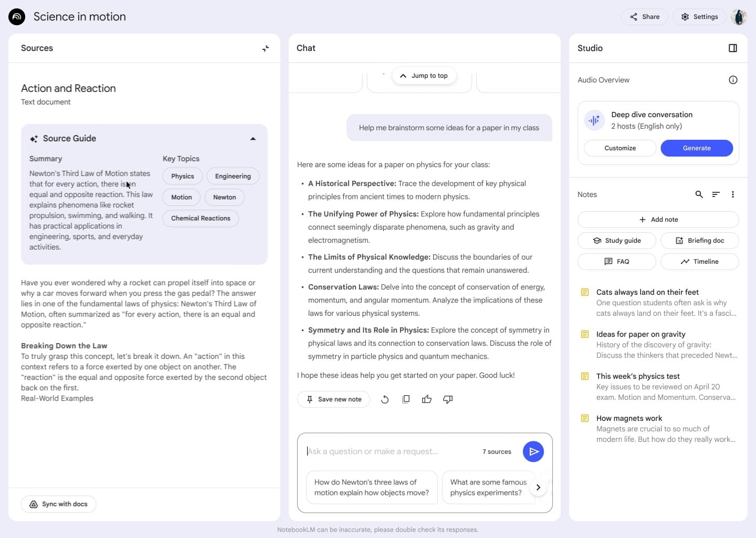
Task: Toggle the Studio panel layout
Action: click(x=733, y=48)
